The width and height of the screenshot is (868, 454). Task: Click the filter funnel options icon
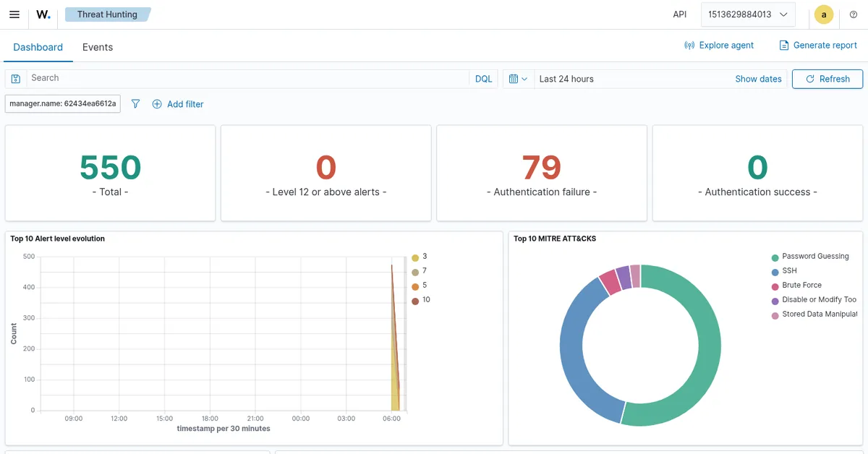tap(135, 104)
